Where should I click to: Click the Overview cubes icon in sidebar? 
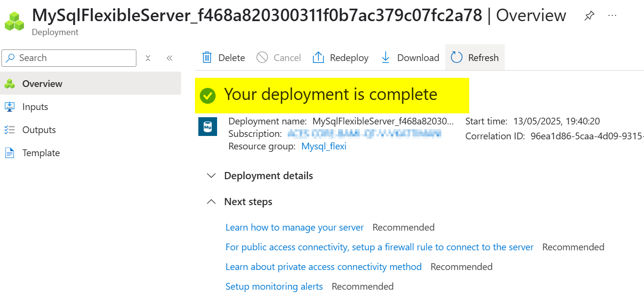10,84
